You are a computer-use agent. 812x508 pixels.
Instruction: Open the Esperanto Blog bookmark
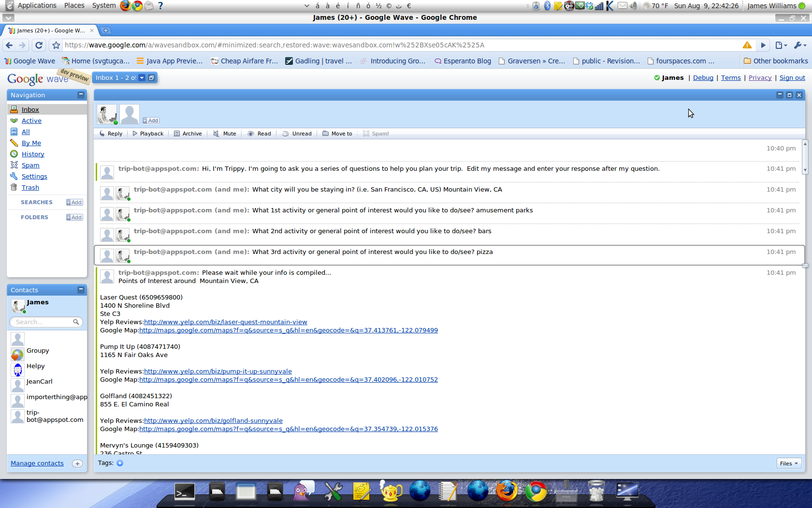click(x=463, y=61)
